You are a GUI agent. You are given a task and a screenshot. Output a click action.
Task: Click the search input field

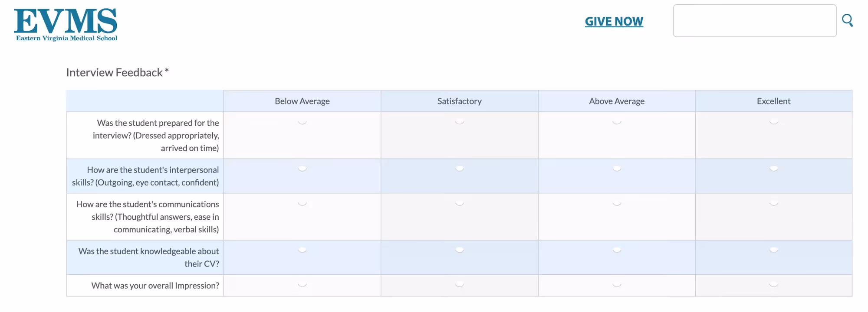click(x=755, y=21)
